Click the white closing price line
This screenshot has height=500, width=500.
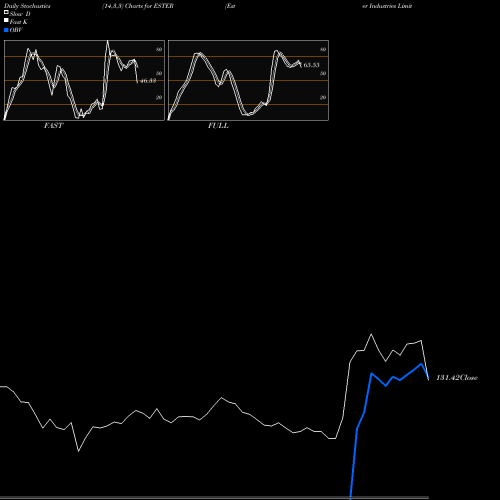[x=222, y=398]
